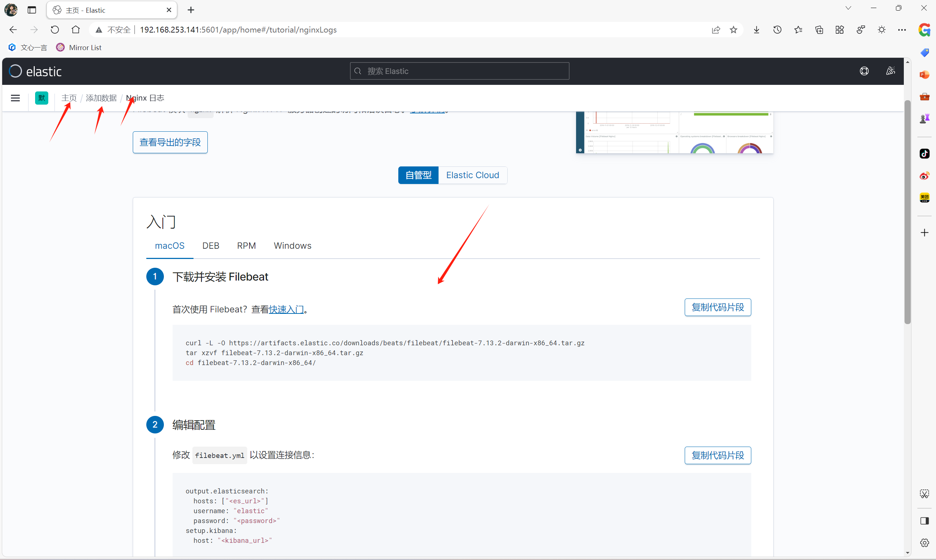Switch to the macOS instructions tab
The height and width of the screenshot is (560, 936).
point(170,246)
